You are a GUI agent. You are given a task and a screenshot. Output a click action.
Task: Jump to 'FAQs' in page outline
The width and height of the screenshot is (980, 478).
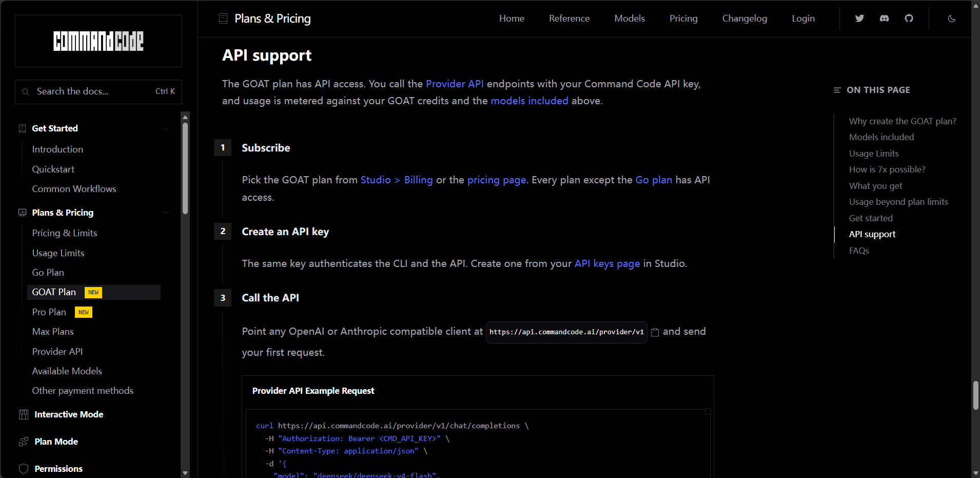coord(859,251)
